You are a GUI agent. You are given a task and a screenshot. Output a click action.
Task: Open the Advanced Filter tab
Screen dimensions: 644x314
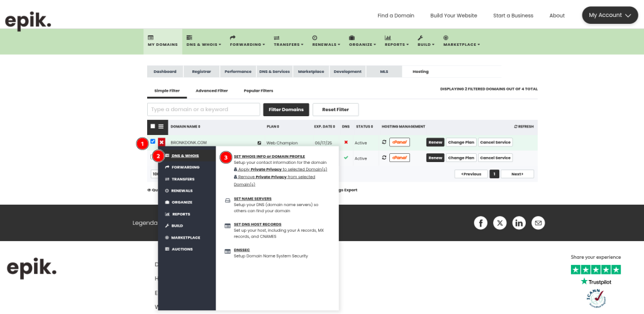[x=211, y=90]
